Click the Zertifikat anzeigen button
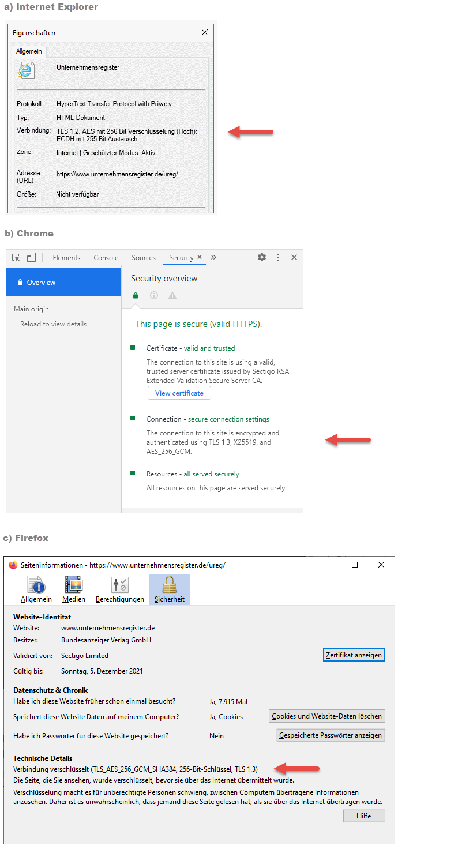Screen dimensions: 473x868 [x=354, y=655]
